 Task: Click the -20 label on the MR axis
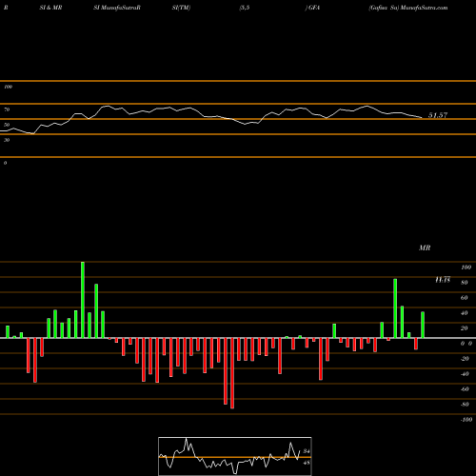pyautogui.click(x=465, y=359)
